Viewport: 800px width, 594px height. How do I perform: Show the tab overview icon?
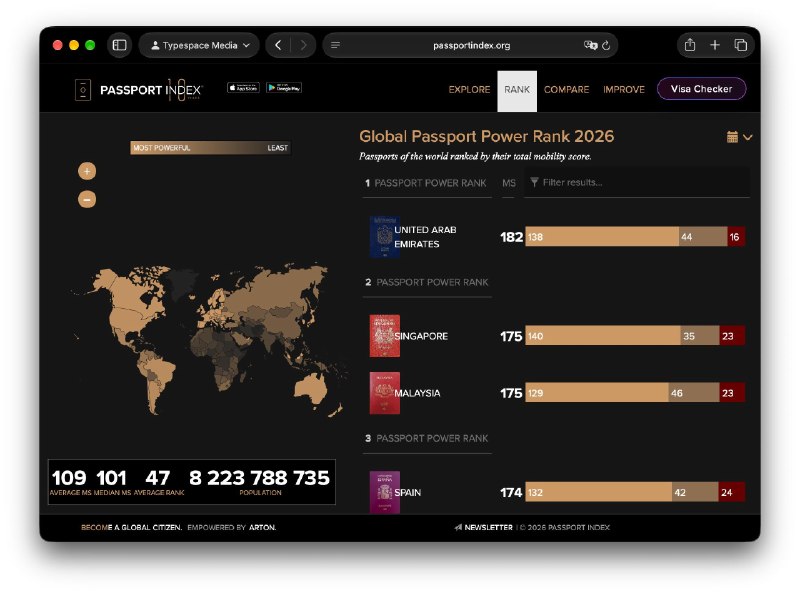point(740,45)
